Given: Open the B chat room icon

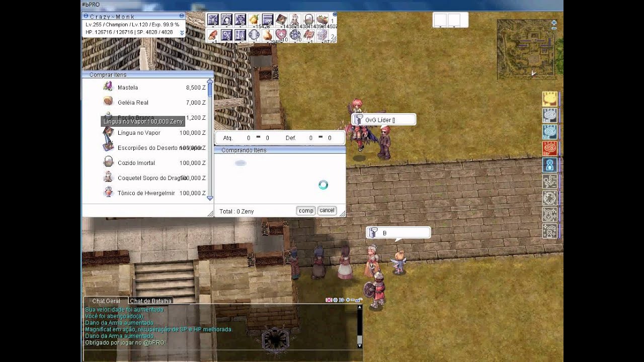Looking at the screenshot, I should pyautogui.click(x=372, y=233).
